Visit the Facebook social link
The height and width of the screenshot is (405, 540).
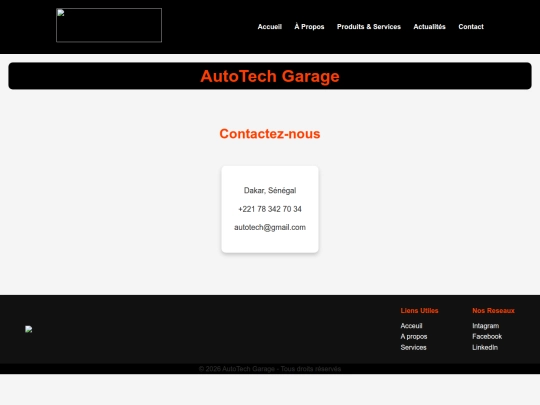487,336
